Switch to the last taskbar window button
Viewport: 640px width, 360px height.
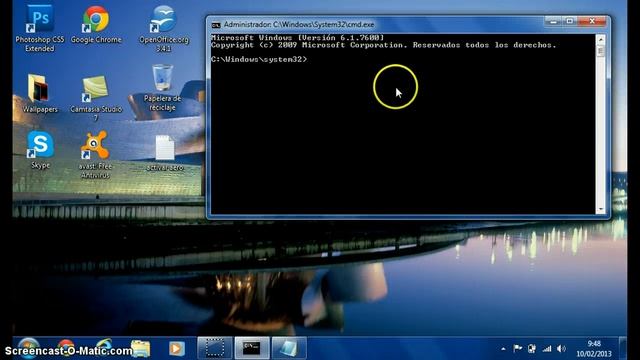289,348
